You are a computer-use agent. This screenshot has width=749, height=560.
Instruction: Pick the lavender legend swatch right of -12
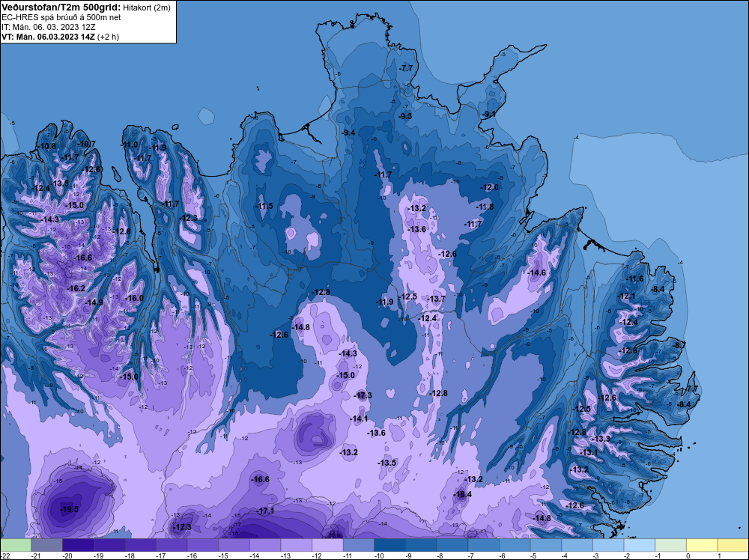(327, 545)
